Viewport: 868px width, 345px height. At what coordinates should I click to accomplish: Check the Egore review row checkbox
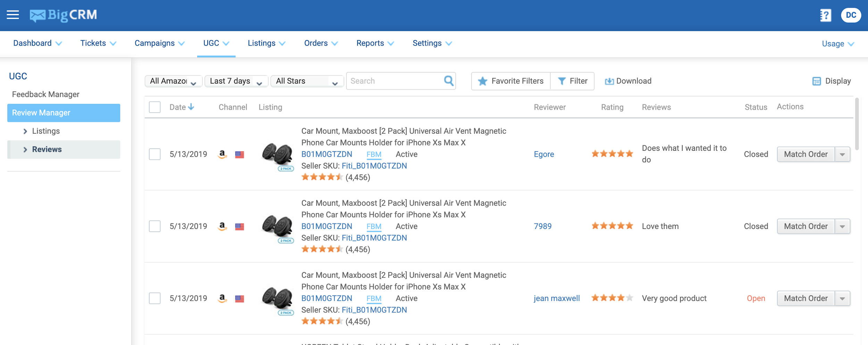155,154
